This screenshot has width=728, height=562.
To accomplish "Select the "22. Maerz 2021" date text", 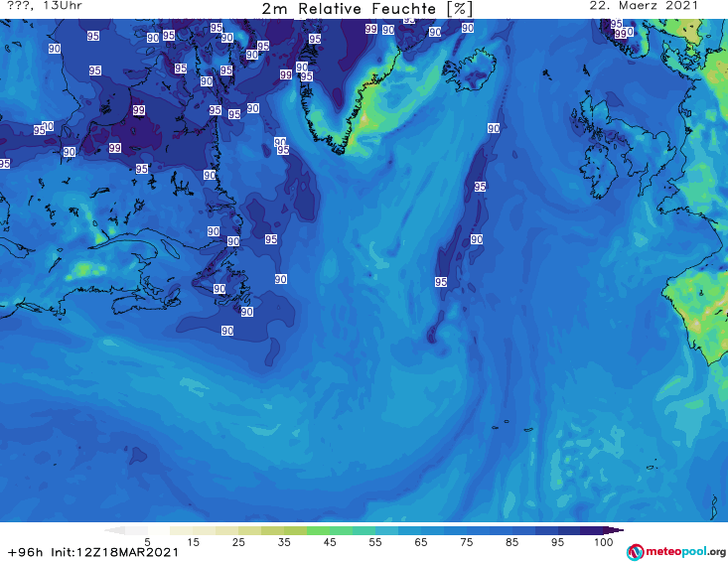I will 644,6.
